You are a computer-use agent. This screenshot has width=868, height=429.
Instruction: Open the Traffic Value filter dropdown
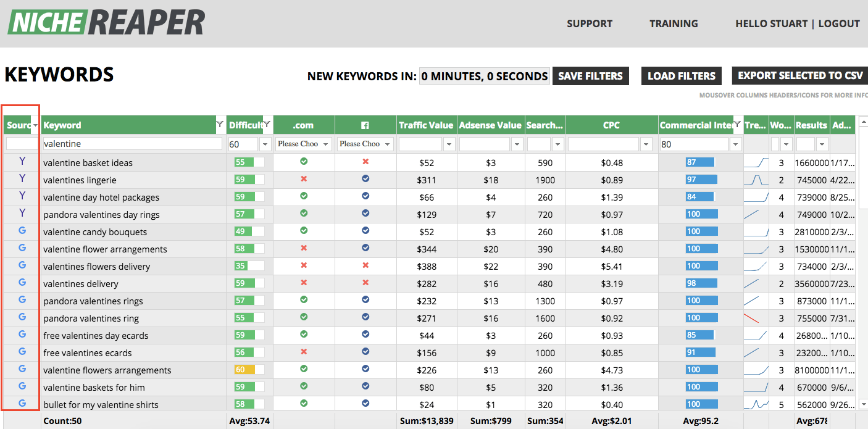tap(449, 144)
